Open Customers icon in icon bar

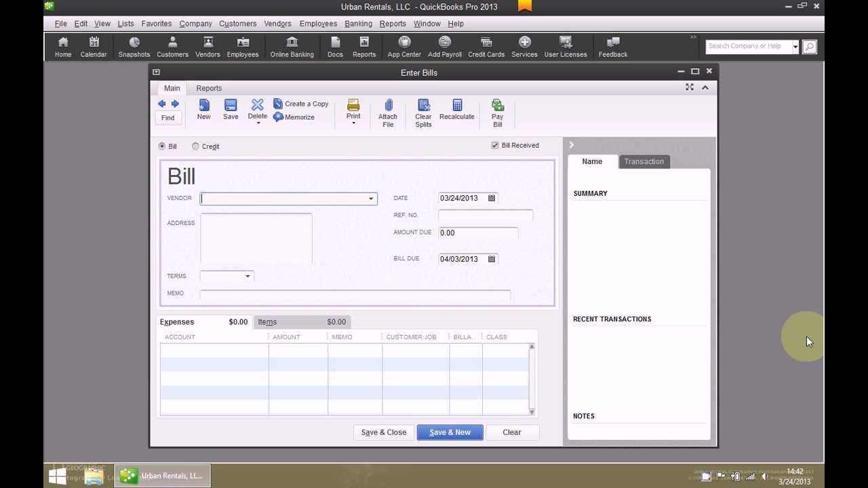coord(172,47)
